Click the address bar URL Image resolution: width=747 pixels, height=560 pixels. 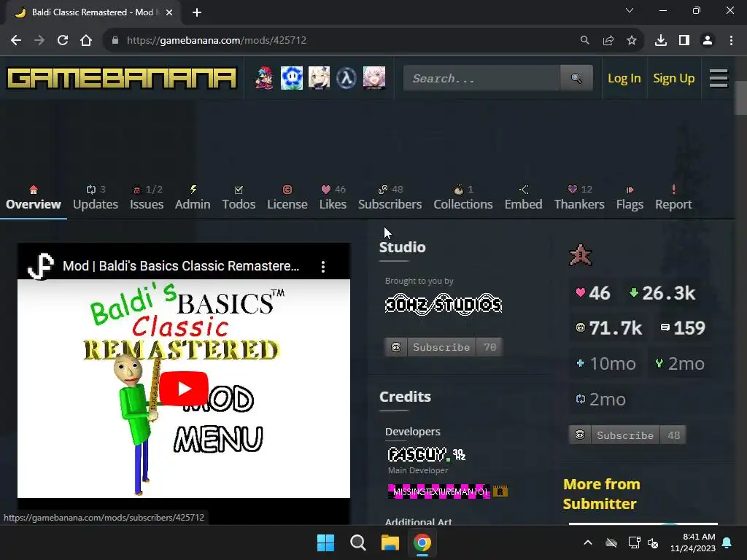tap(216, 41)
